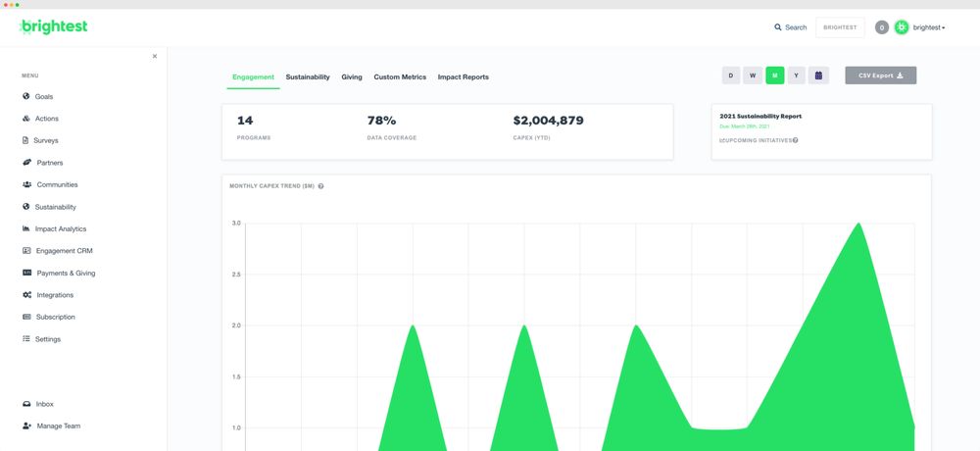Open Communities people icon in sidebar
Screen dimensions: 980x451
[x=26, y=184]
